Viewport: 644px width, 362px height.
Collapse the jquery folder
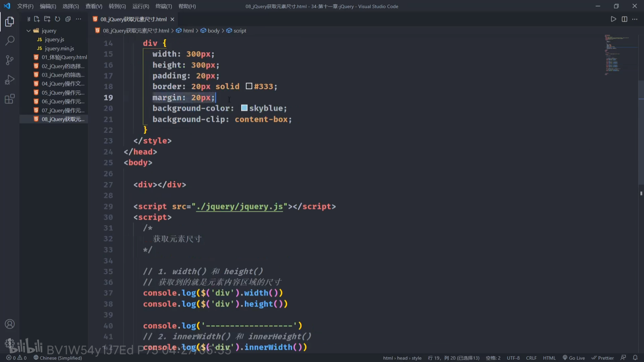[29, 31]
